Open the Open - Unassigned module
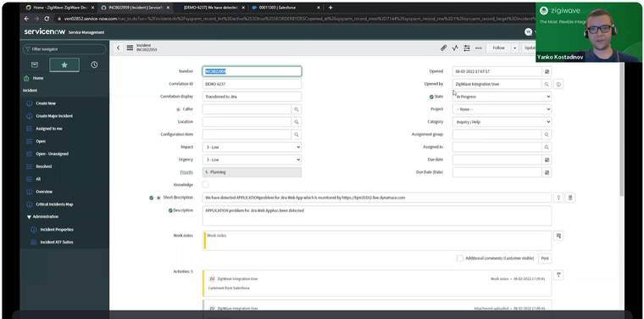Screen dimensions: 644x319 tap(53, 154)
